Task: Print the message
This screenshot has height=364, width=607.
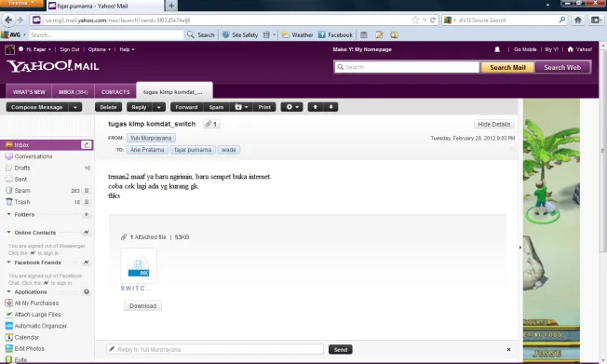Action: click(264, 107)
